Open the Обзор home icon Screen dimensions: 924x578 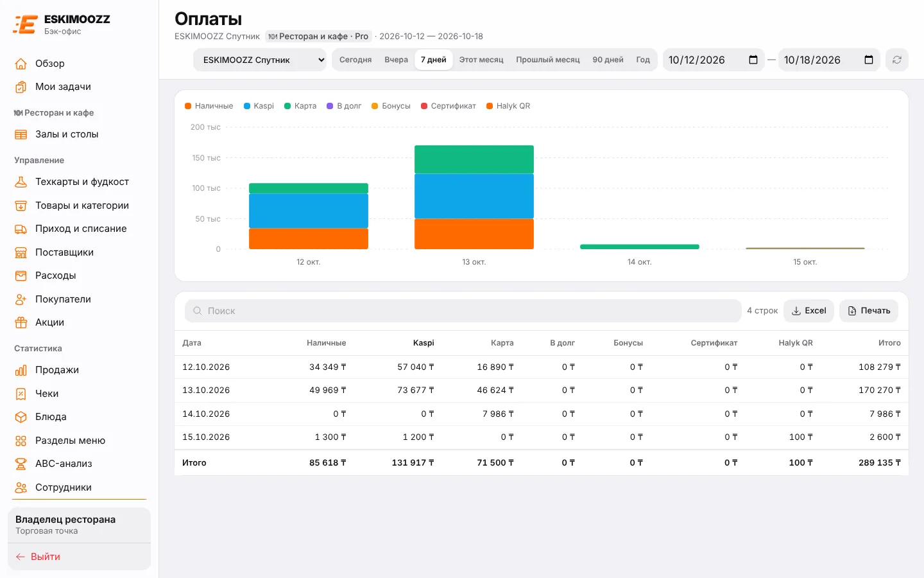coord(21,64)
